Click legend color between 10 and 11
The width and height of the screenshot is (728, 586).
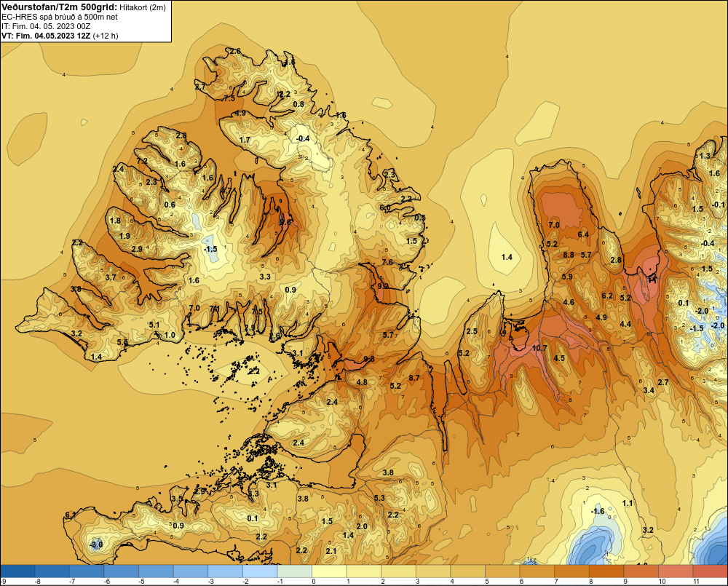676,571
